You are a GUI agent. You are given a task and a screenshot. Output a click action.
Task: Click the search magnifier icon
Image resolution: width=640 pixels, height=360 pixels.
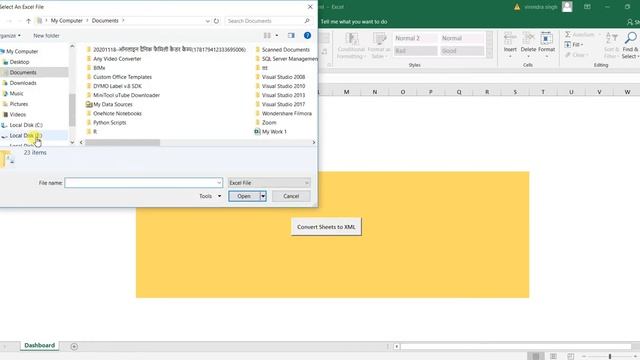point(307,20)
